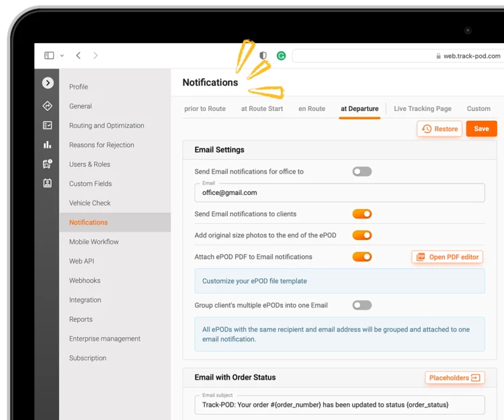Toggle the browser sidebar panel icon
The width and height of the screenshot is (504, 420).
coord(49,56)
